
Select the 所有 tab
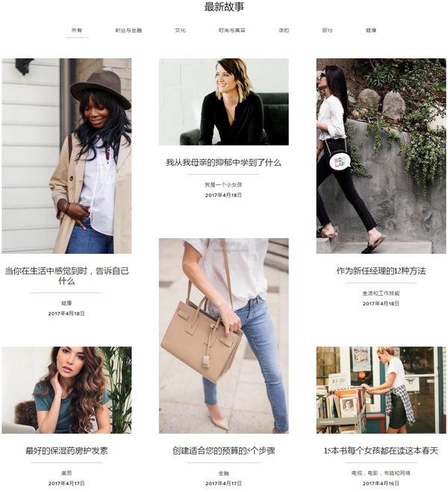(x=77, y=31)
